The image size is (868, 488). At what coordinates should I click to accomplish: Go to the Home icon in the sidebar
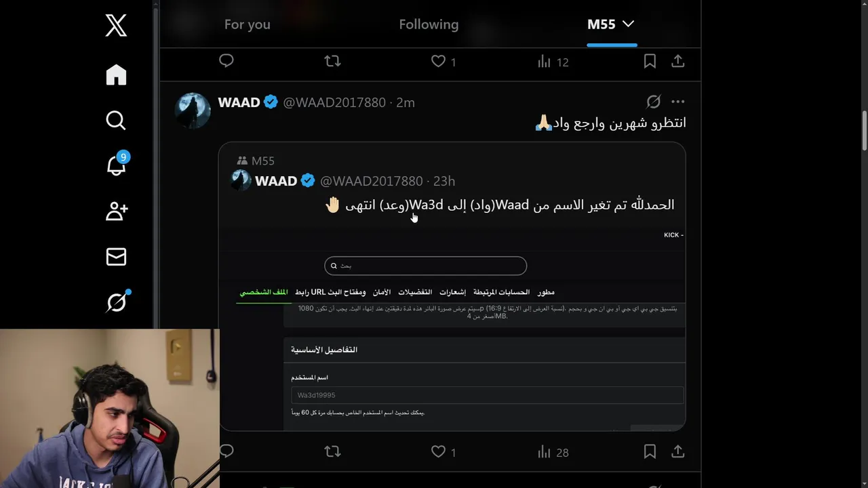116,75
